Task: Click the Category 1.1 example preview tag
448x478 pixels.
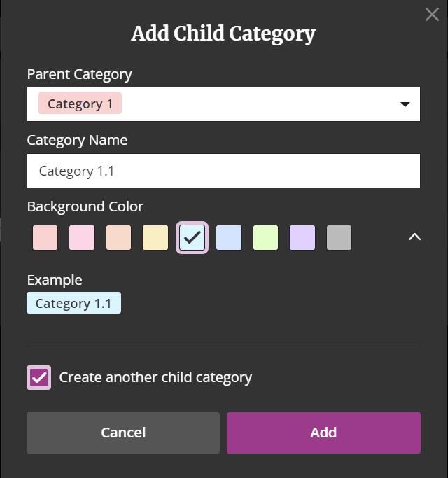Action: coord(73,303)
